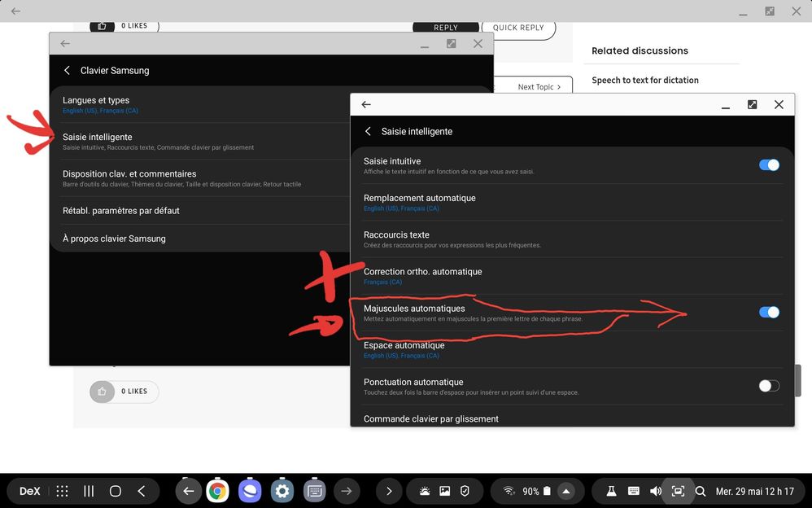Click the browser page scrollbar thumb
Image resolution: width=812 pixels, height=508 pixels.
coord(798,380)
